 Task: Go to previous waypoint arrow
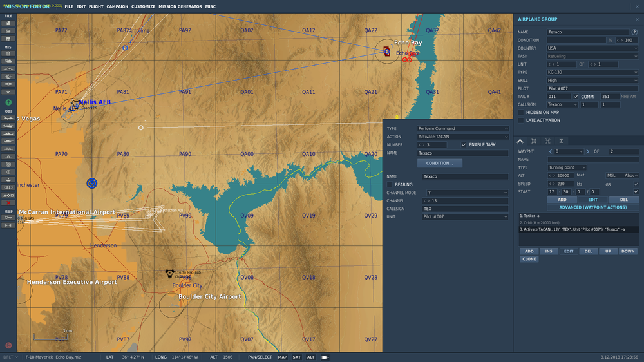coord(551,151)
